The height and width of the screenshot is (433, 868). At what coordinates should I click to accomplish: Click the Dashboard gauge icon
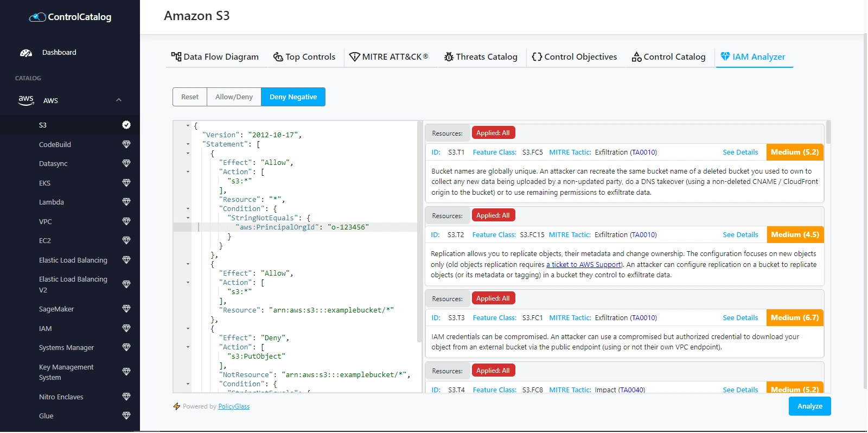pyautogui.click(x=26, y=53)
